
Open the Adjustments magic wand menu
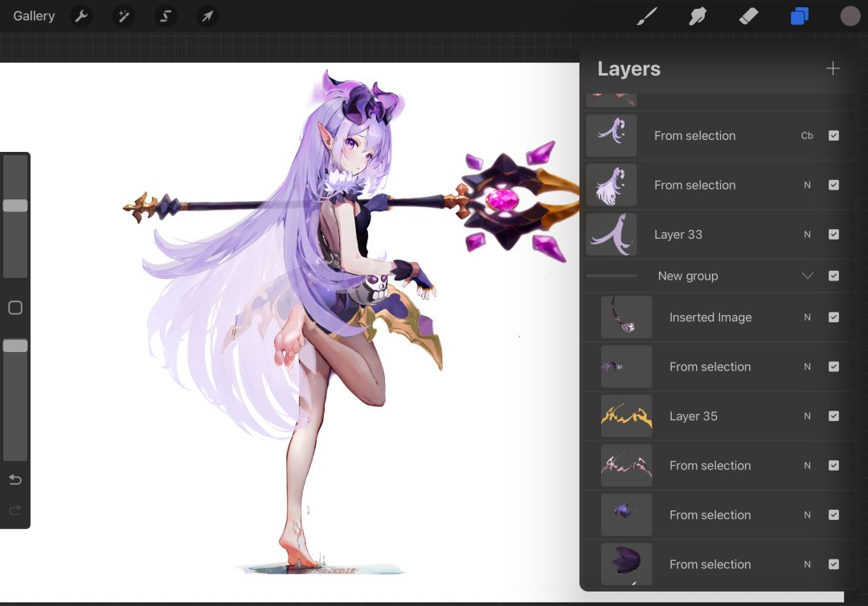[x=124, y=16]
